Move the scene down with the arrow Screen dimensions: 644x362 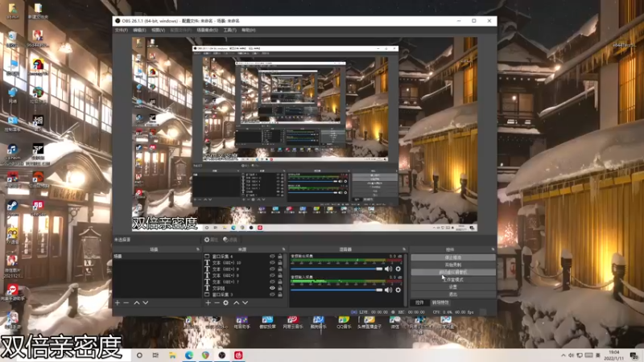146,302
